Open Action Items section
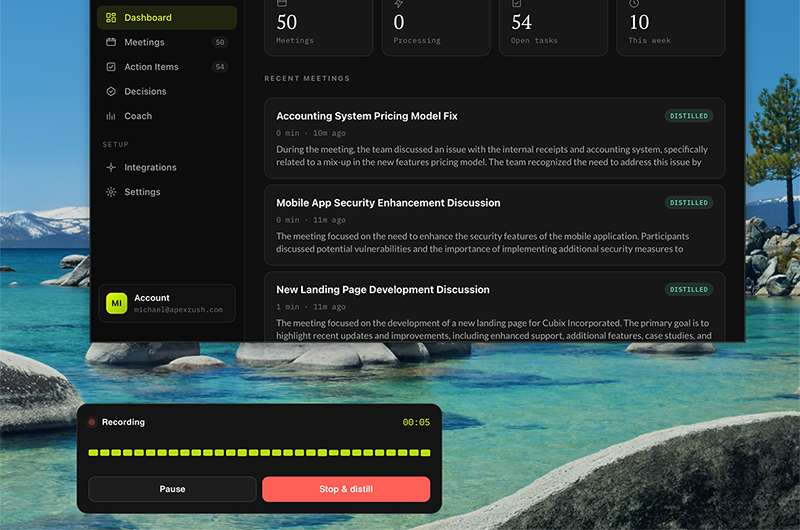Screen dimensions: 800x530 167,67
